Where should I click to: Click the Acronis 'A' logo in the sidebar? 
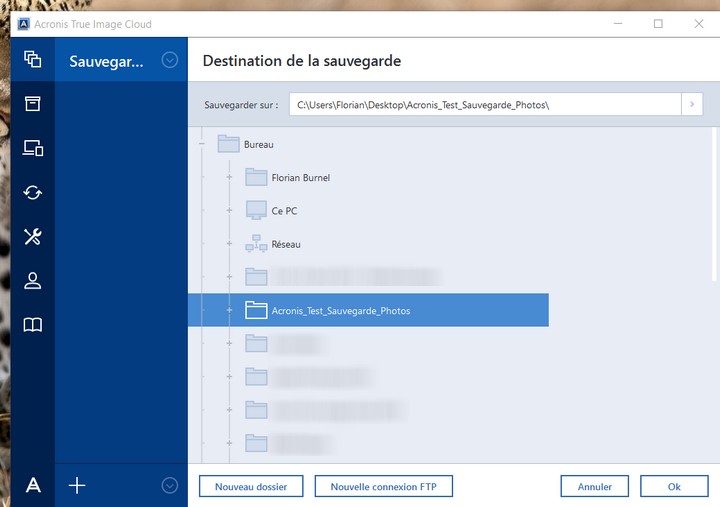tap(33, 485)
